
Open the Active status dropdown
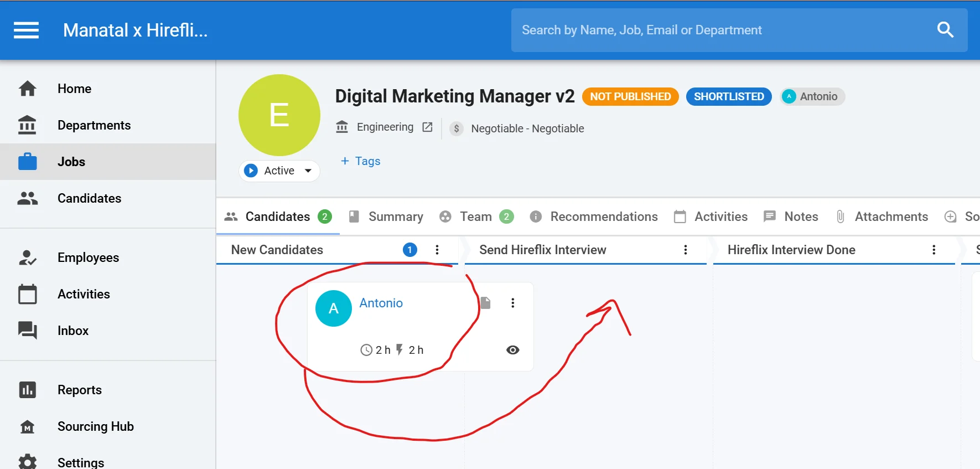pos(279,171)
